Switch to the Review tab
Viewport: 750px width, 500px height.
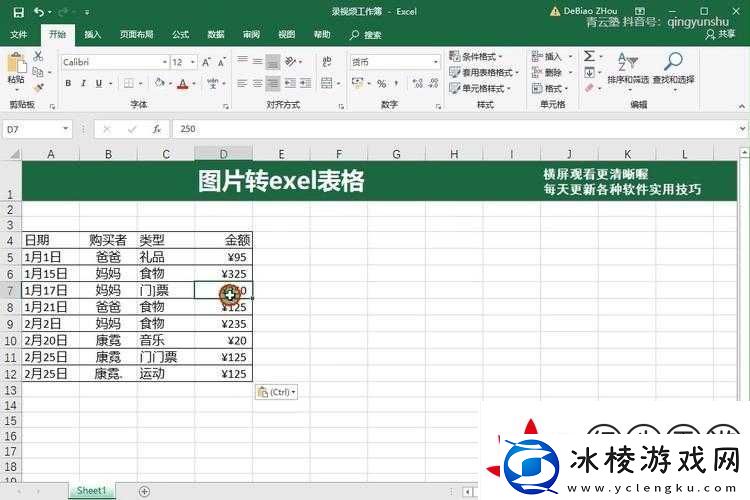pyautogui.click(x=251, y=34)
